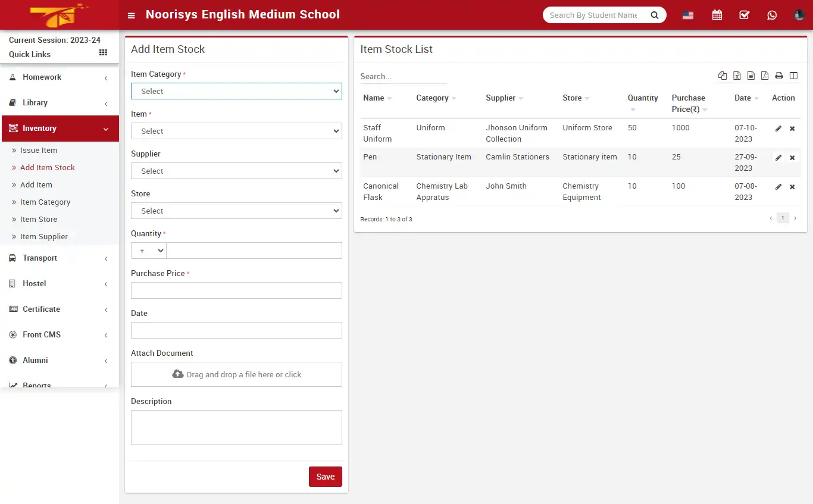Click the Save button
813x504 pixels.
tap(325, 476)
